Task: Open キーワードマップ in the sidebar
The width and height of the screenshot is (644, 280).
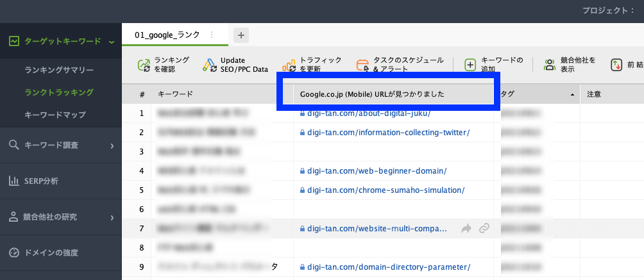Action: tap(55, 115)
